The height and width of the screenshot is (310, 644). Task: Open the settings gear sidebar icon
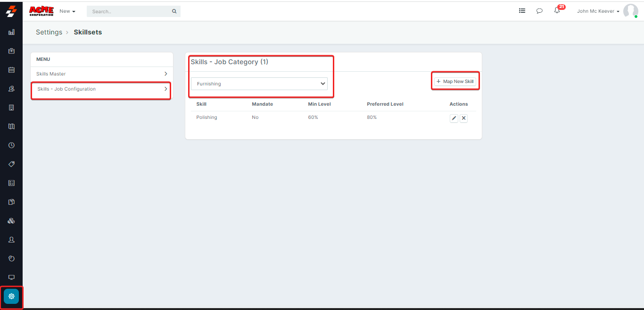click(11, 296)
